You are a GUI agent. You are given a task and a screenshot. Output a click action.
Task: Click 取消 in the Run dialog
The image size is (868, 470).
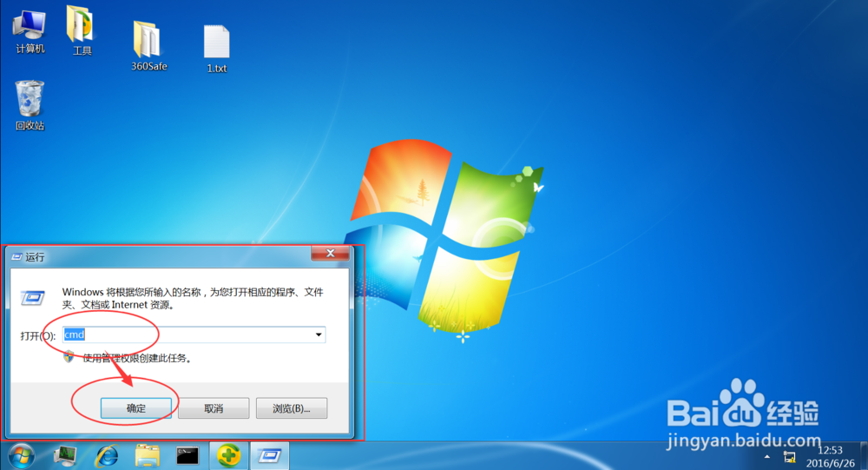[214, 408]
